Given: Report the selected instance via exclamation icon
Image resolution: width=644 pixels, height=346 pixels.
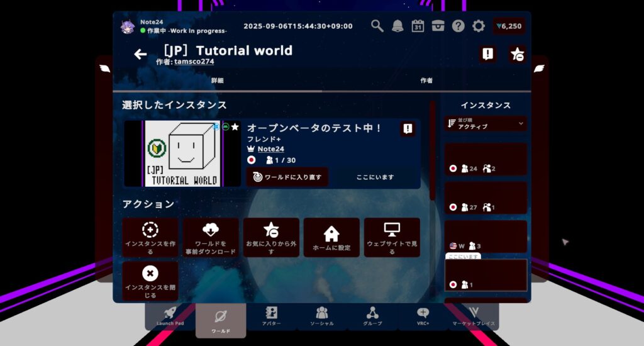Looking at the screenshot, I should pos(408,128).
